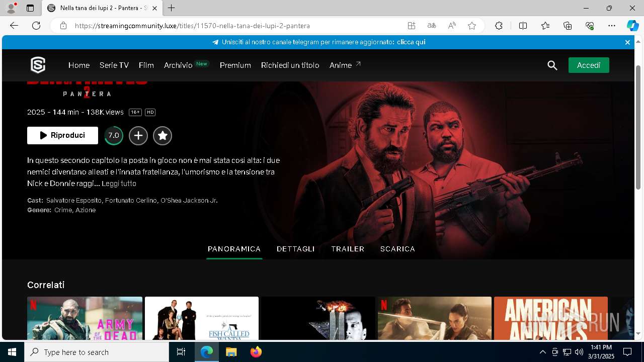Follow the 'clicca qui' Telegram link
This screenshot has width=644, height=362.
tap(411, 42)
